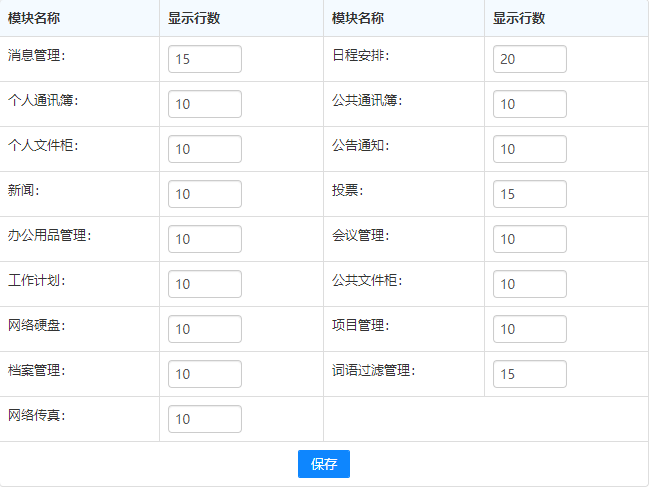Focus the 日程安排 display rows input
651x490 pixels.
click(x=529, y=59)
